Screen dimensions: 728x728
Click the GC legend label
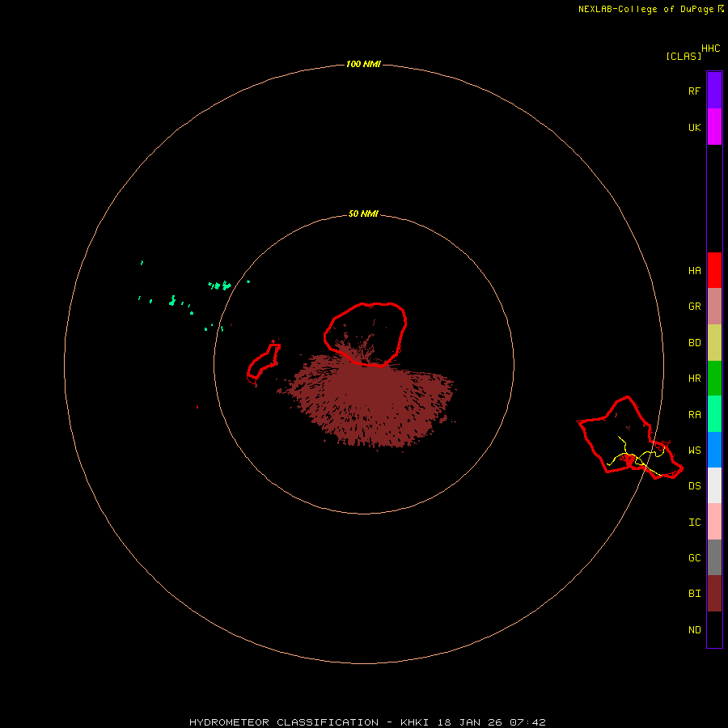pyautogui.click(x=694, y=558)
